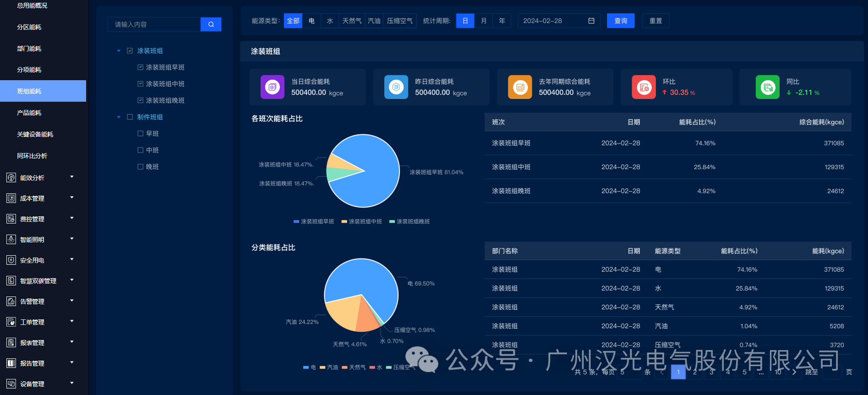Check the 制件班组 checkbox
The image size is (868, 395).
pyautogui.click(x=130, y=117)
